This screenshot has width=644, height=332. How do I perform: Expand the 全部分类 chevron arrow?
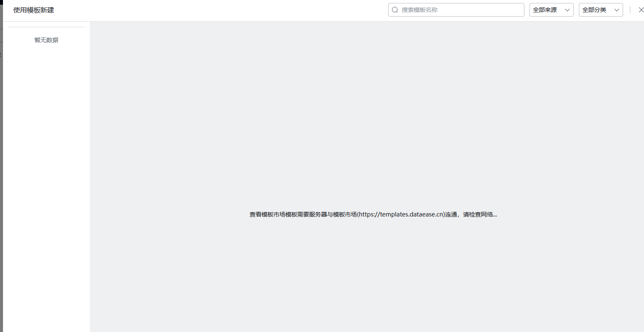point(616,10)
